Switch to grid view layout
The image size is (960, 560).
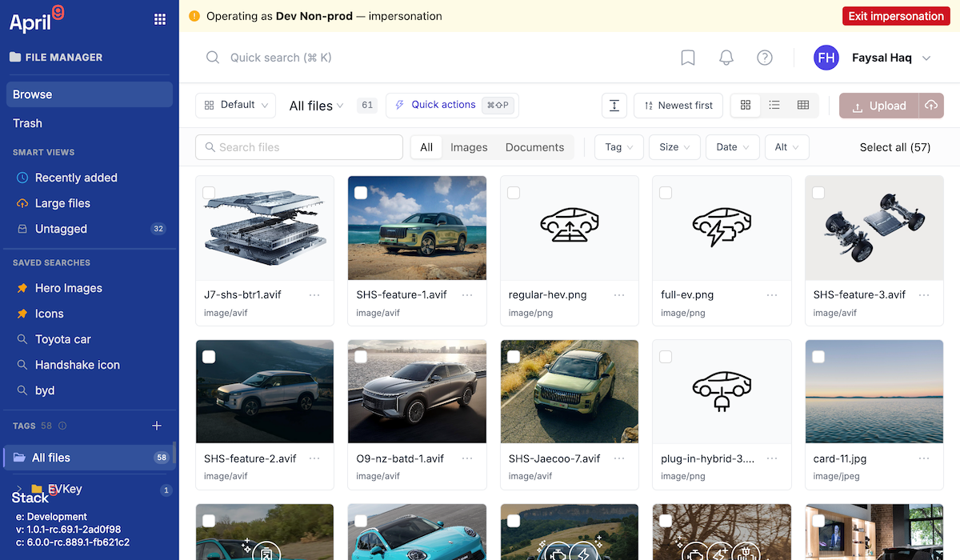tap(746, 106)
